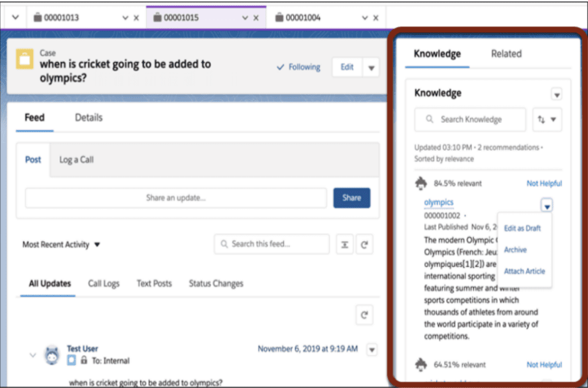Open the olympics article link
Viewport: 588px width, 388px height.
439,202
